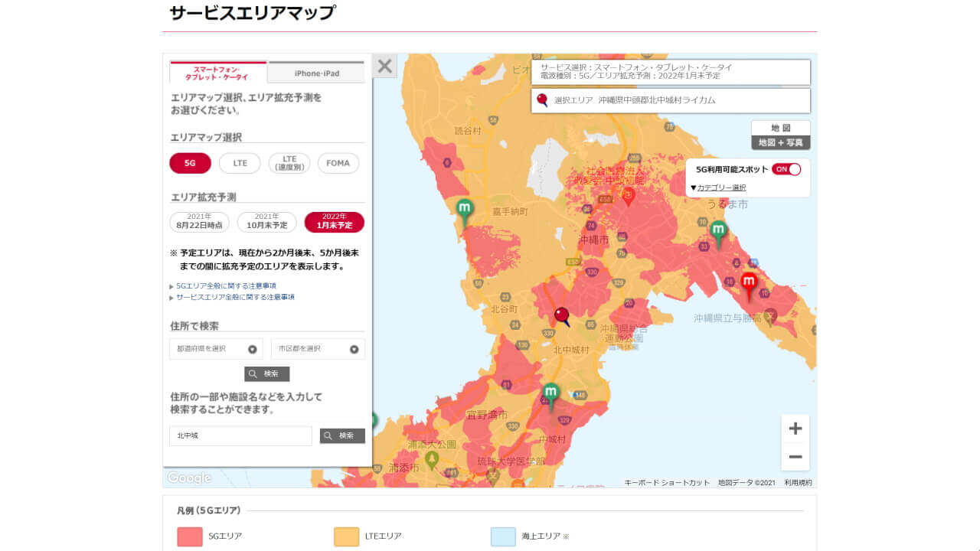Image resolution: width=980 pixels, height=551 pixels.
Task: Open the 5Gエリア全般に関する注意事項 link
Action: (x=227, y=285)
